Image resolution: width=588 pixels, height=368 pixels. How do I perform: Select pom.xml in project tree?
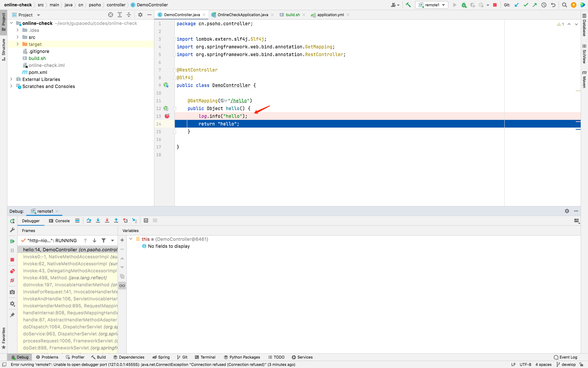(38, 72)
